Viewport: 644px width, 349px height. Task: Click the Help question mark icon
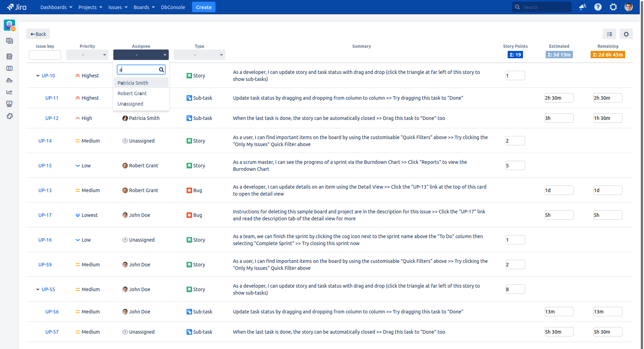(x=598, y=7)
